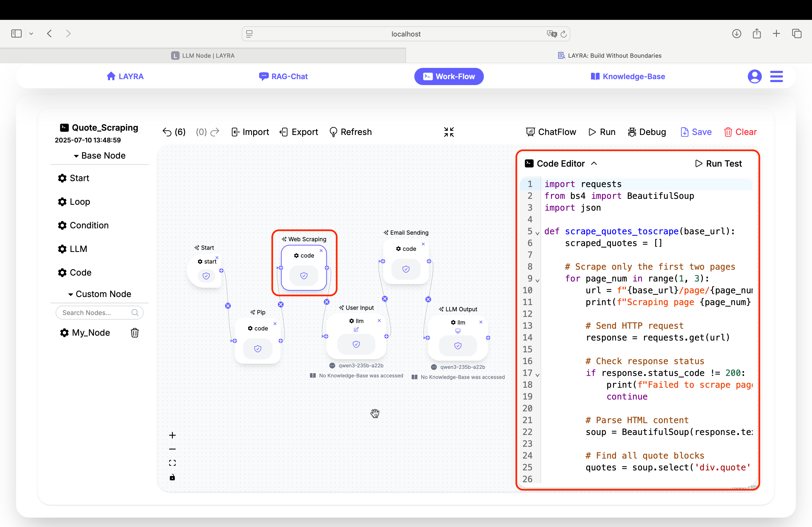Add a Code node from sidebar
The width and height of the screenshot is (812, 527).
pyautogui.click(x=75, y=273)
